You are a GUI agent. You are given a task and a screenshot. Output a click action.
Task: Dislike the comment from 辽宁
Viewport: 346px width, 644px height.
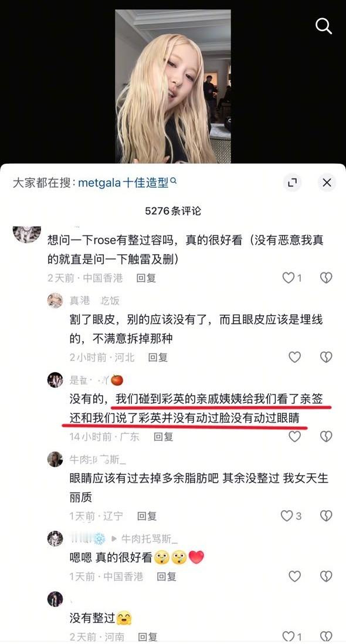326,516
